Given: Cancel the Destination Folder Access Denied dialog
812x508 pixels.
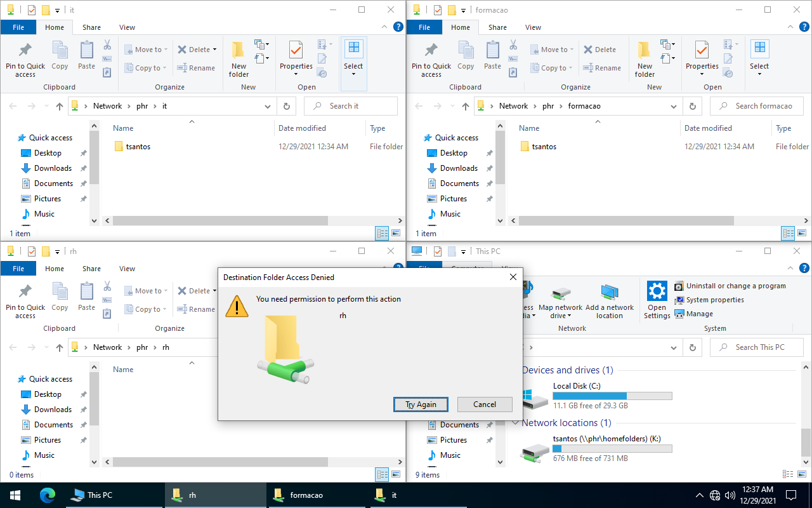Looking at the screenshot, I should (x=484, y=404).
